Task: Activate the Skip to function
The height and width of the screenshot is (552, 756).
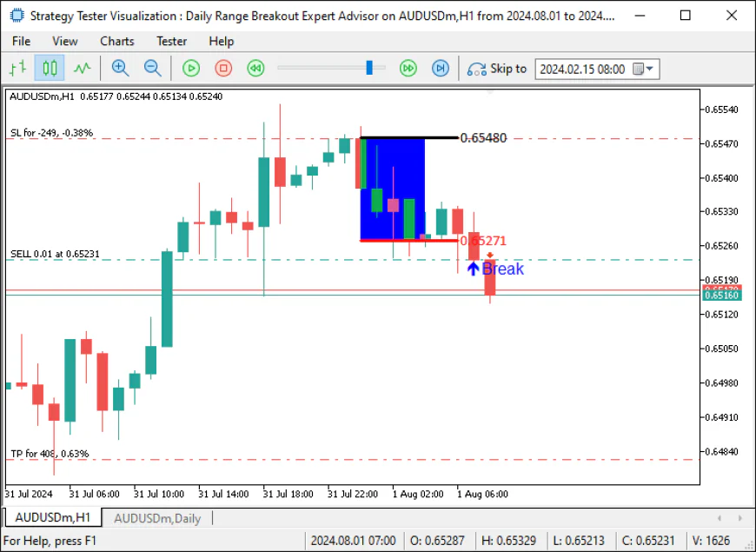Action: click(x=496, y=68)
